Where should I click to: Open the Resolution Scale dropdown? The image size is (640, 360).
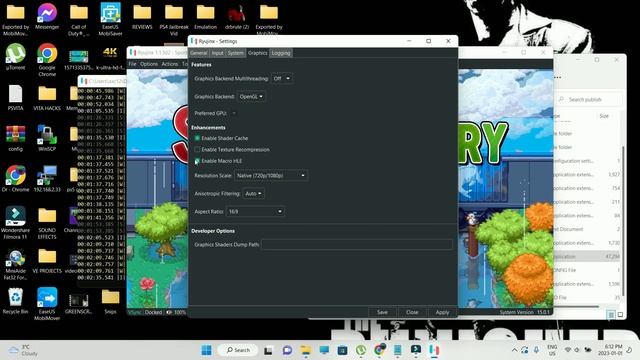pos(271,176)
